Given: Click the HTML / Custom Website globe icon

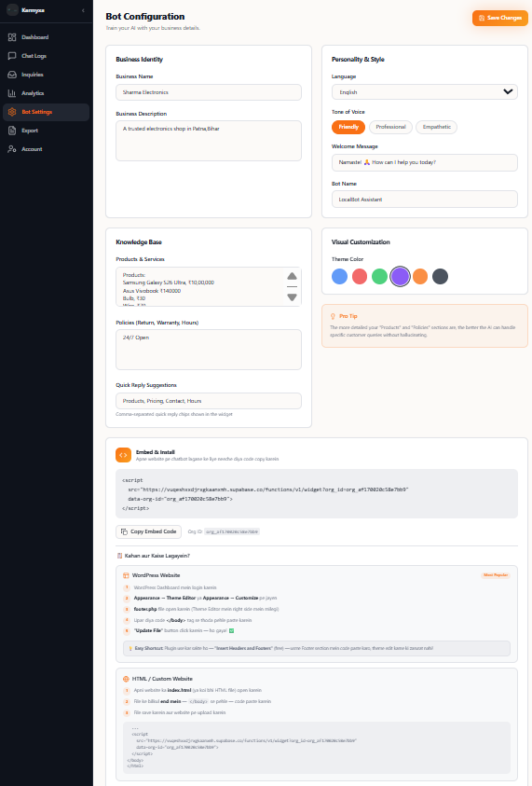Looking at the screenshot, I should tap(126, 679).
